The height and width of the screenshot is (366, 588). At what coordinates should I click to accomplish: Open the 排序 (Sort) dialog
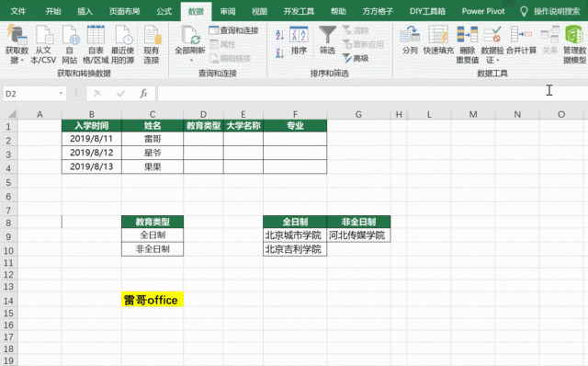[299, 40]
